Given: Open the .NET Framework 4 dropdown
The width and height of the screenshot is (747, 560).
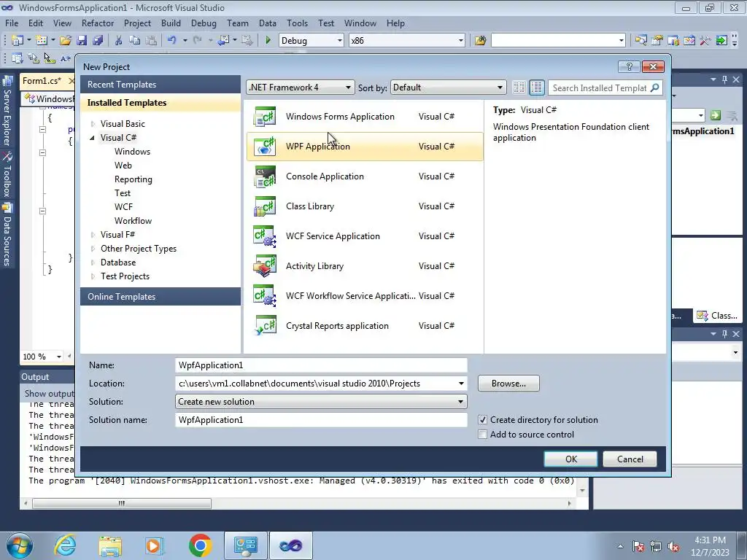Looking at the screenshot, I should point(300,87).
